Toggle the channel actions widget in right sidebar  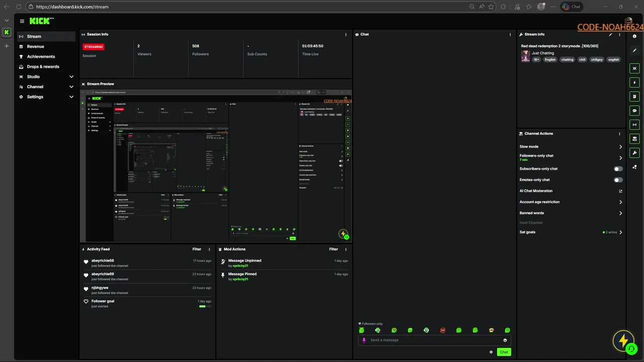click(x=634, y=139)
